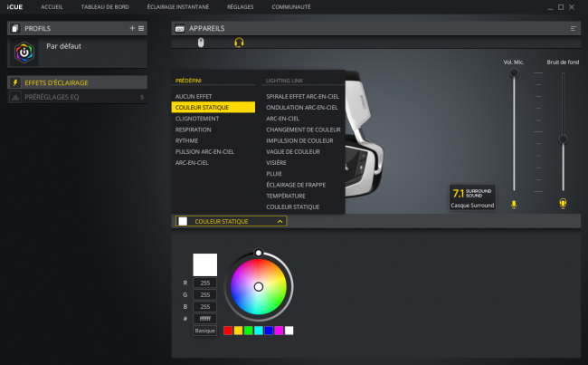This screenshot has height=365, width=588.
Task: Click the Par défaut profile icon
Action: [x=24, y=53]
